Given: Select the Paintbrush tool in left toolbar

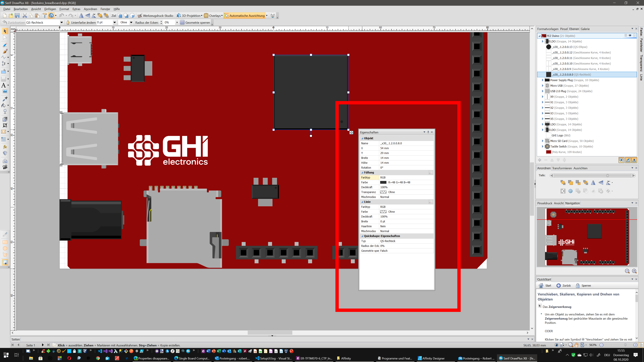Looking at the screenshot, I should pyautogui.click(x=5, y=51).
